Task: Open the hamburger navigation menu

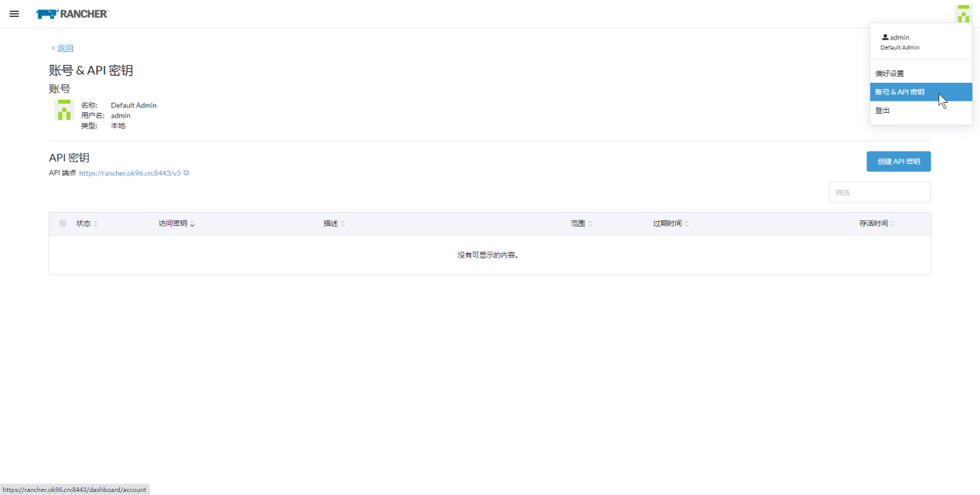Action: [x=14, y=14]
